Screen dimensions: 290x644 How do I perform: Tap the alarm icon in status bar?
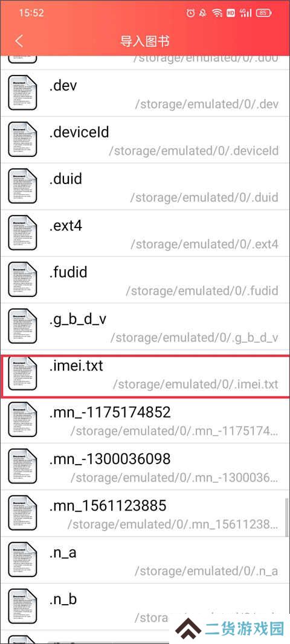(190, 13)
